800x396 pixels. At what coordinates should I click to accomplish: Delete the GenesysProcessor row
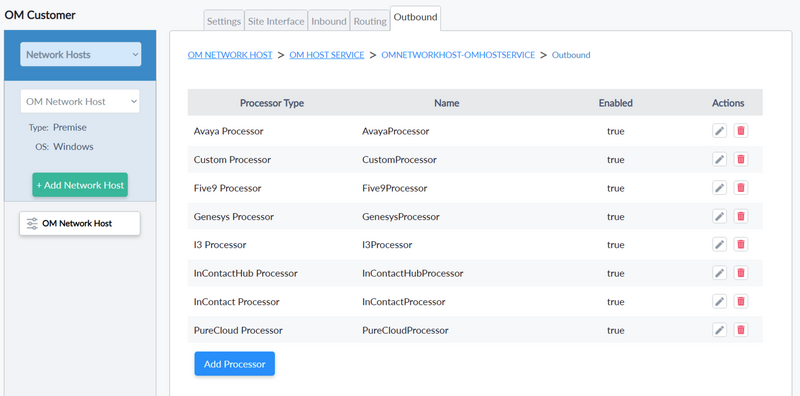(x=741, y=216)
